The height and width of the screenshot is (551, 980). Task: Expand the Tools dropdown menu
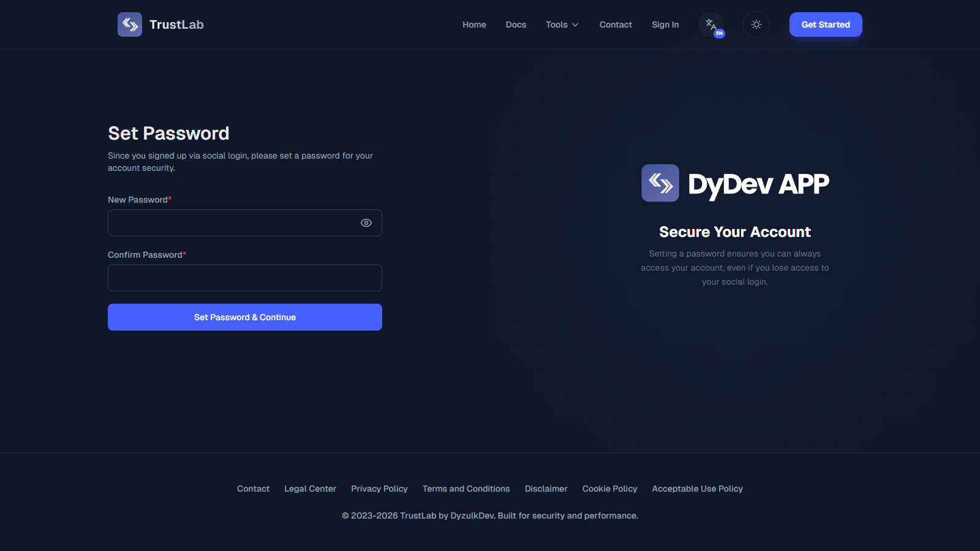[562, 24]
